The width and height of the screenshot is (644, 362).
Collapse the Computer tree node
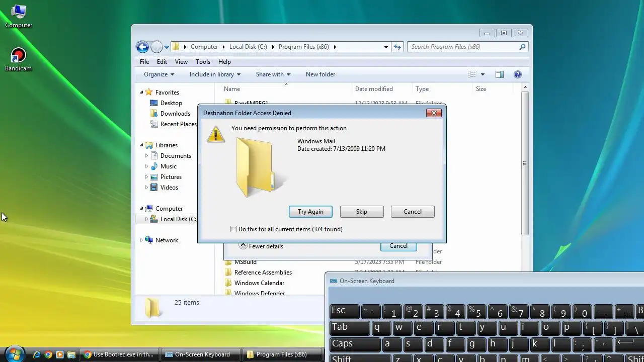141,209
